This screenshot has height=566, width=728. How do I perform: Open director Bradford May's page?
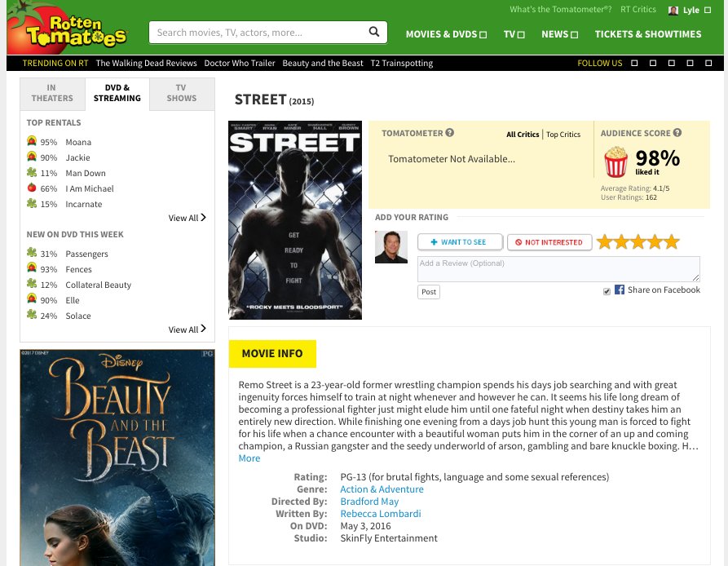click(x=369, y=502)
